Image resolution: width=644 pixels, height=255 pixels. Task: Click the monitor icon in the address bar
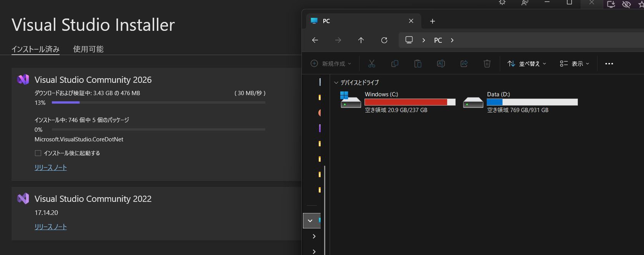(x=409, y=40)
